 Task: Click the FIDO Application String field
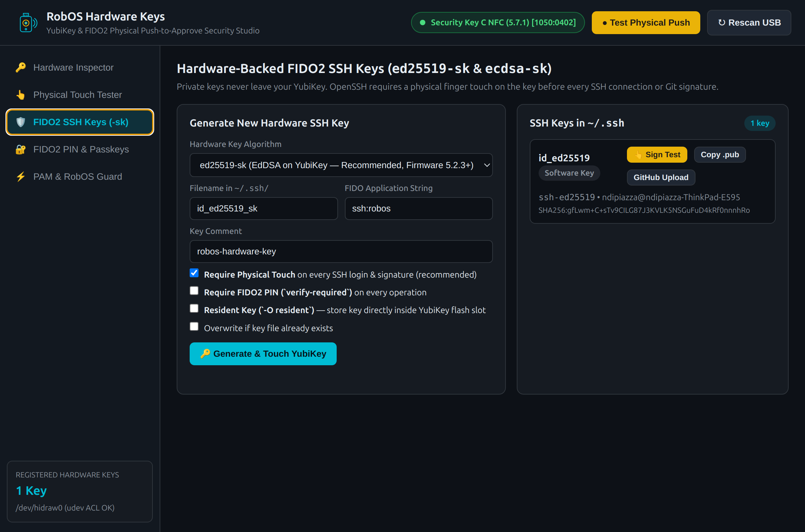pyautogui.click(x=419, y=208)
